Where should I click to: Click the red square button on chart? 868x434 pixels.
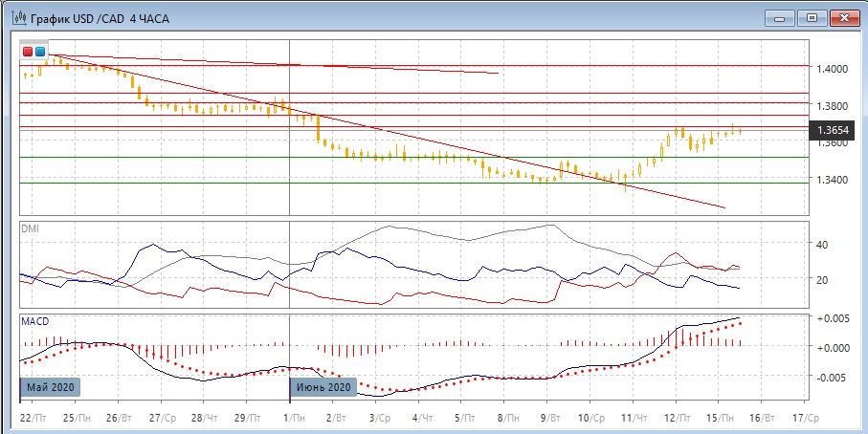[x=29, y=51]
